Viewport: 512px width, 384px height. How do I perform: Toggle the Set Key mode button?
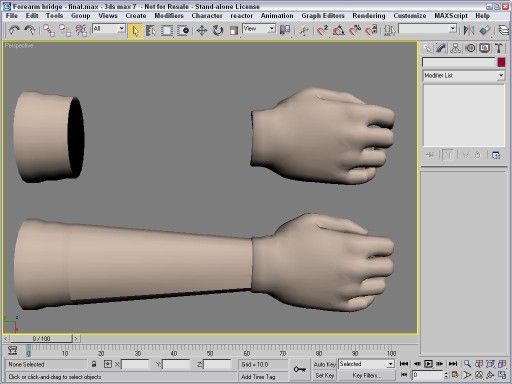tap(324, 376)
